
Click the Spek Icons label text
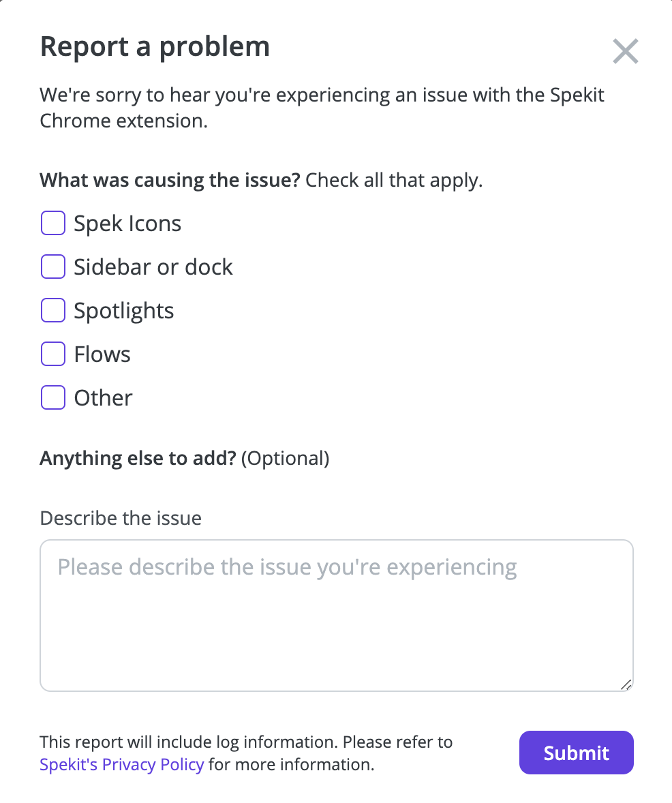coord(127,223)
